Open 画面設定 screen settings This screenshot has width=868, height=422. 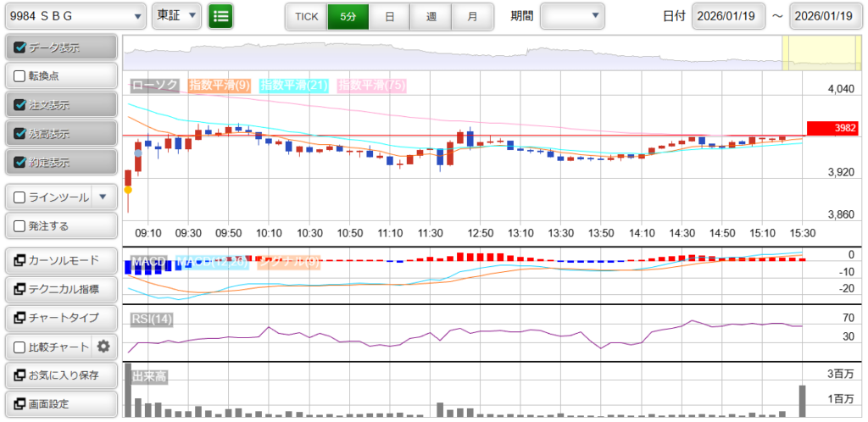point(59,403)
